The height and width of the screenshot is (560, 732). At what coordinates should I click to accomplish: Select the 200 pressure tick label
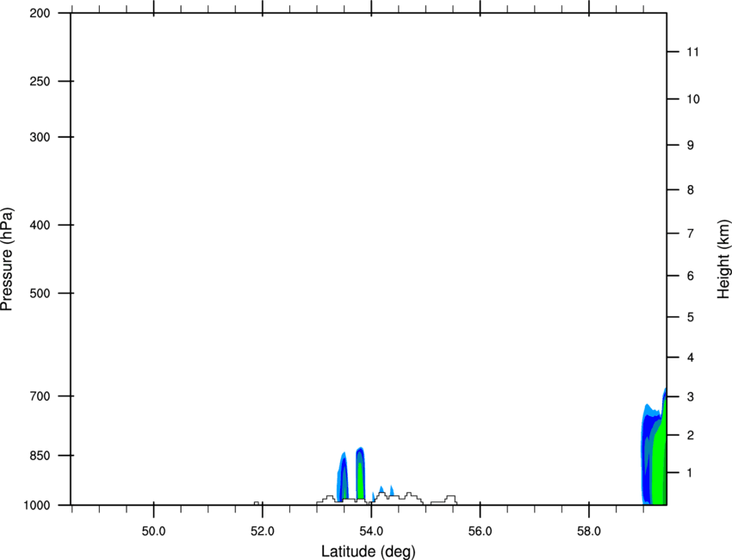click(40, 13)
